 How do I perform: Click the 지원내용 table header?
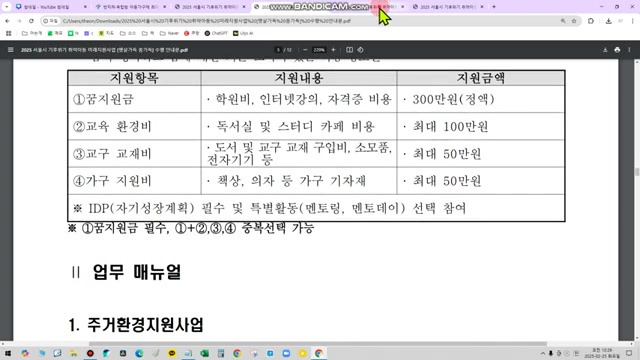299,78
